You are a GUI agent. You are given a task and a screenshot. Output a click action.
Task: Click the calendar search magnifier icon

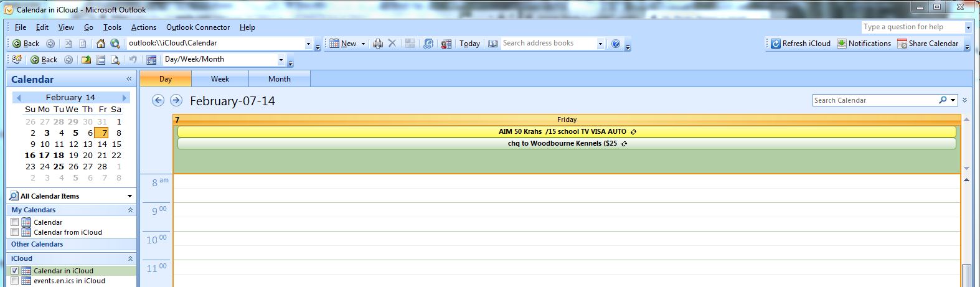tap(943, 100)
